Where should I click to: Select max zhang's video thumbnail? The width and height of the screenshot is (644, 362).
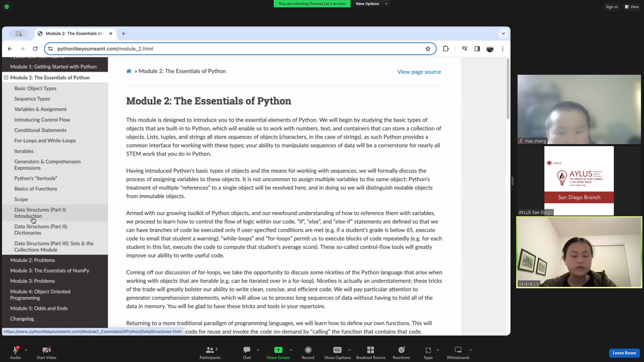click(x=579, y=109)
